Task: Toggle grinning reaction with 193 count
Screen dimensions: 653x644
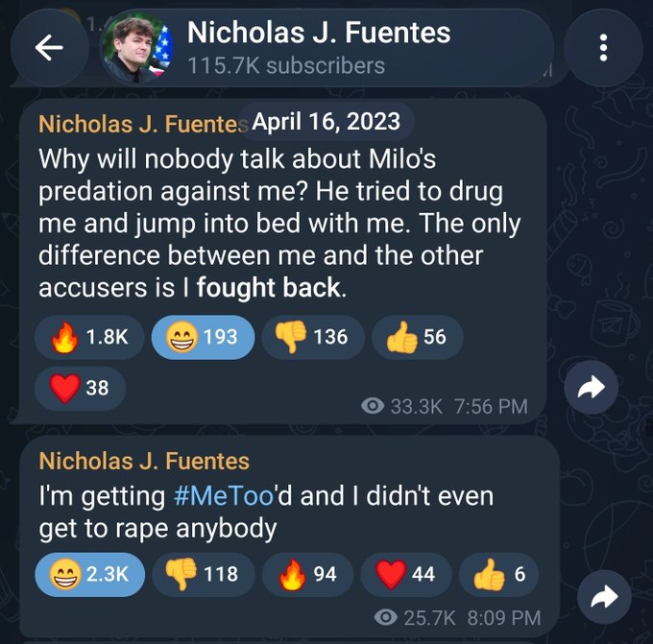Action: click(x=203, y=337)
